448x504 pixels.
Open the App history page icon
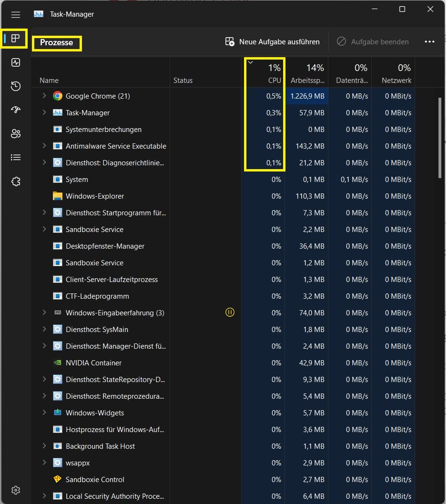[15, 86]
